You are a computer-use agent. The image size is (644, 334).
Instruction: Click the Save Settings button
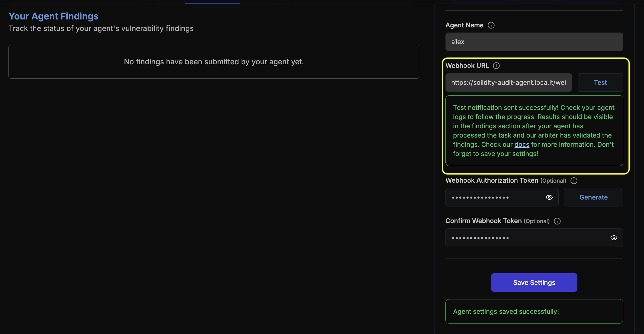(534, 283)
